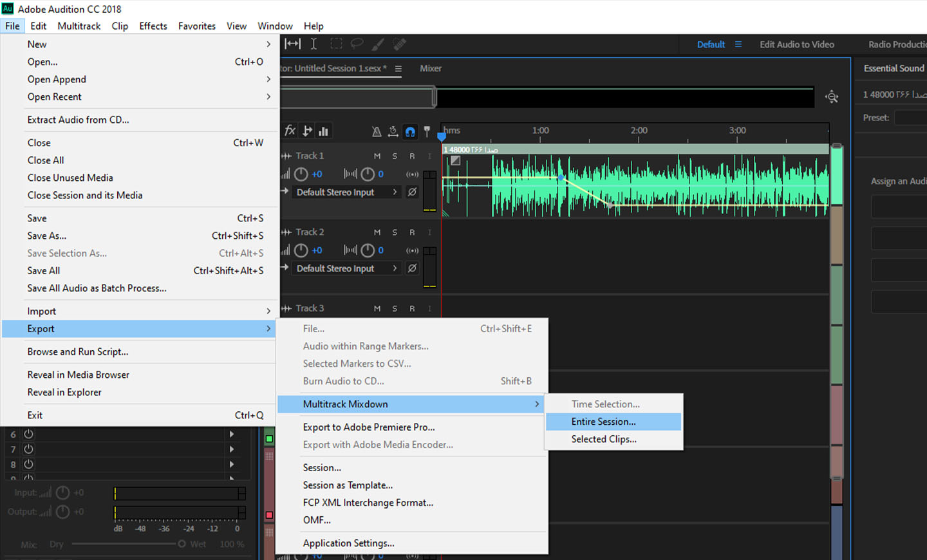Image resolution: width=927 pixels, height=560 pixels.
Task: Toggle power for effects slot 7
Action: pyautogui.click(x=28, y=449)
